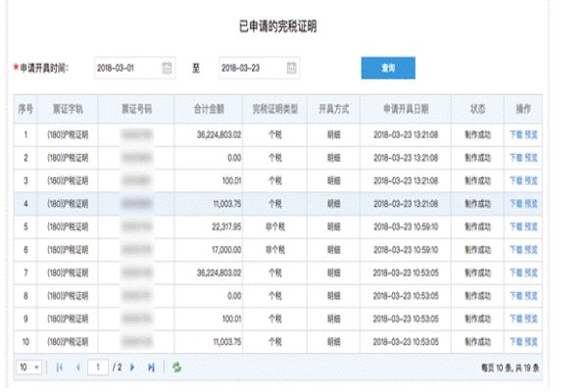Click 制作成功 status in row 9

pyautogui.click(x=478, y=318)
